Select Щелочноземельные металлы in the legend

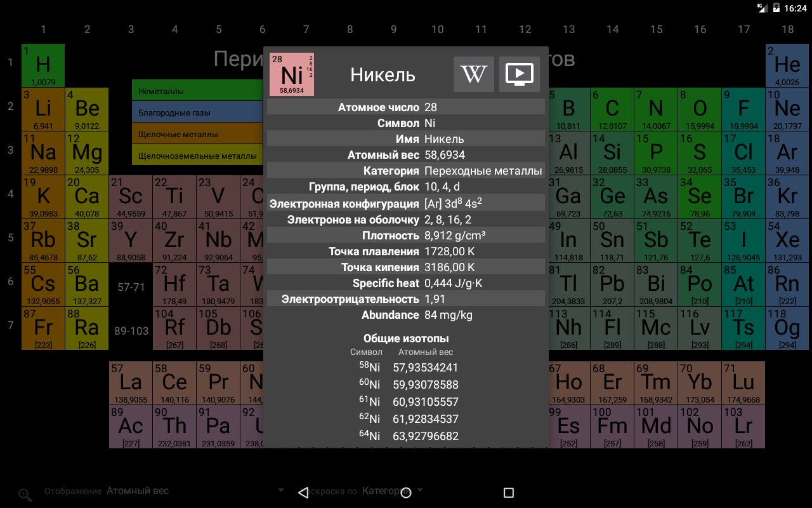click(x=197, y=156)
